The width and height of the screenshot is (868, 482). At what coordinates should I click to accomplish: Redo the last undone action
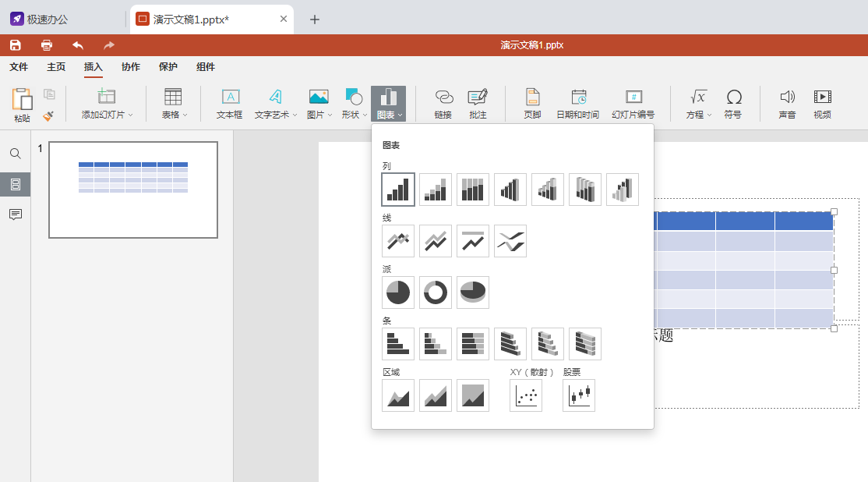click(x=109, y=45)
